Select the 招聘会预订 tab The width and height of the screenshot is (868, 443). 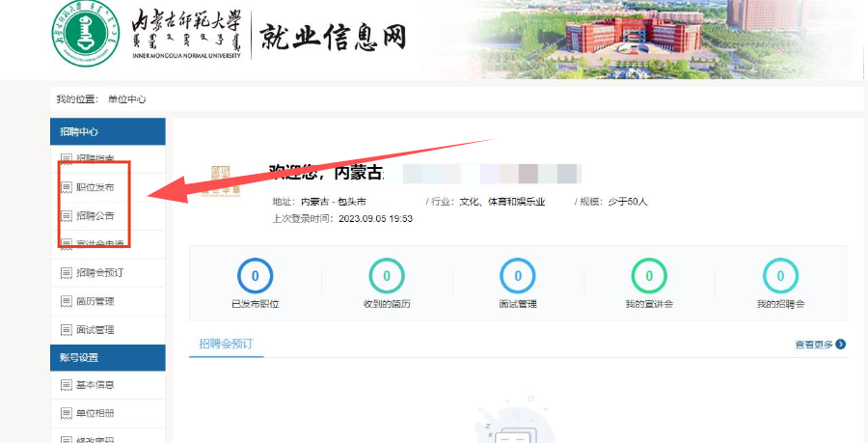click(226, 344)
